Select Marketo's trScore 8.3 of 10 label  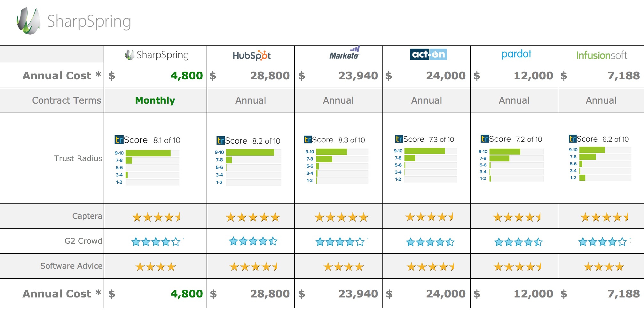(334, 140)
